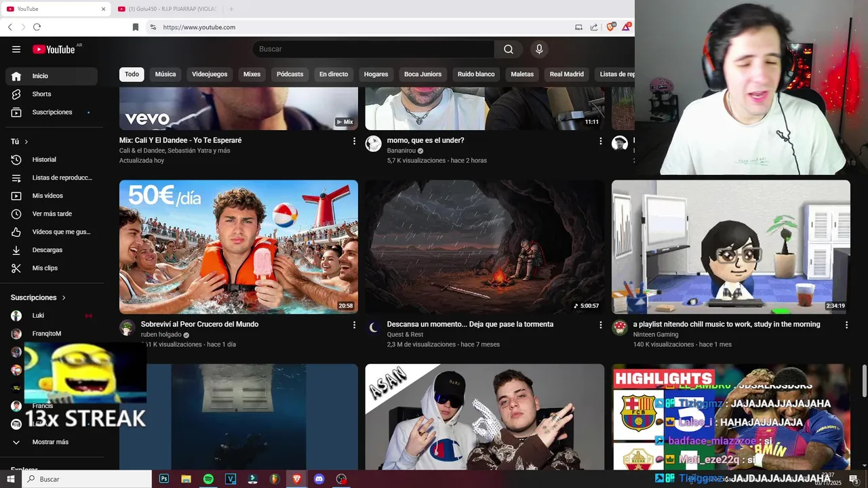The image size is (868, 488).
Task: Open Luki subscription channel
Action: coord(52,316)
